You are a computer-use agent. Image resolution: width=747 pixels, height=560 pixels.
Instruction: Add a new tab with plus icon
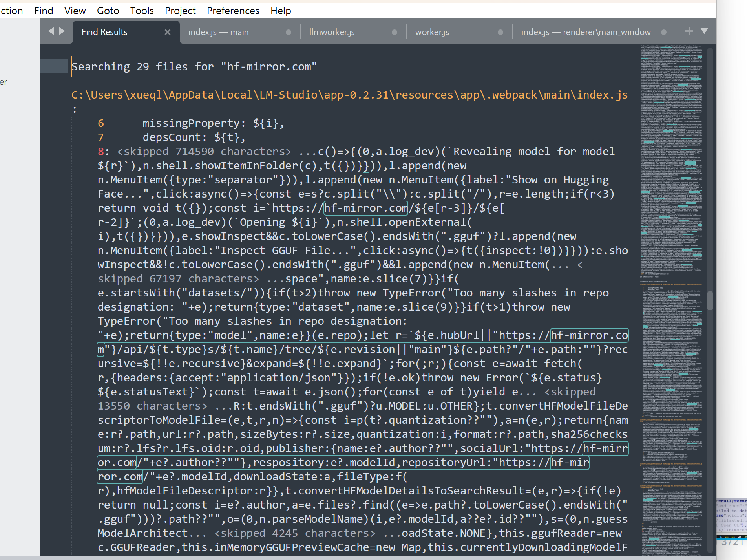coord(689,31)
